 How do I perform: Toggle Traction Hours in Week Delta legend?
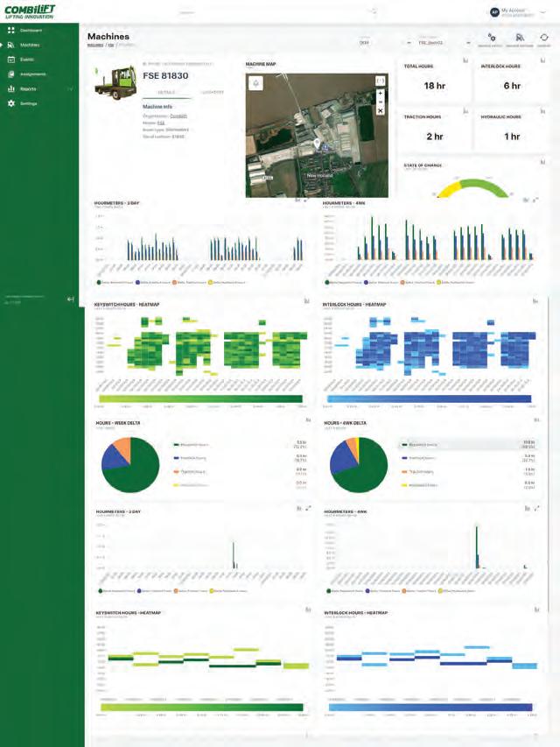point(190,472)
